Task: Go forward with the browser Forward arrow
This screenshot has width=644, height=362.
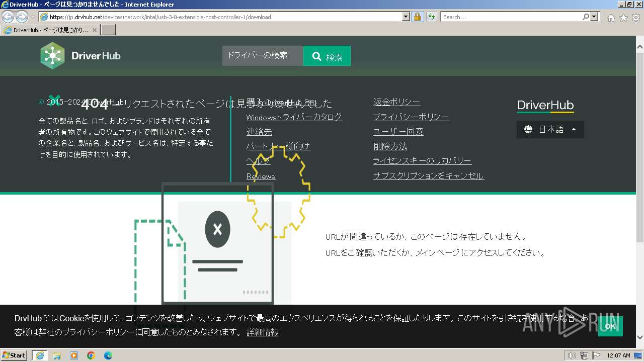Action: tap(22, 17)
